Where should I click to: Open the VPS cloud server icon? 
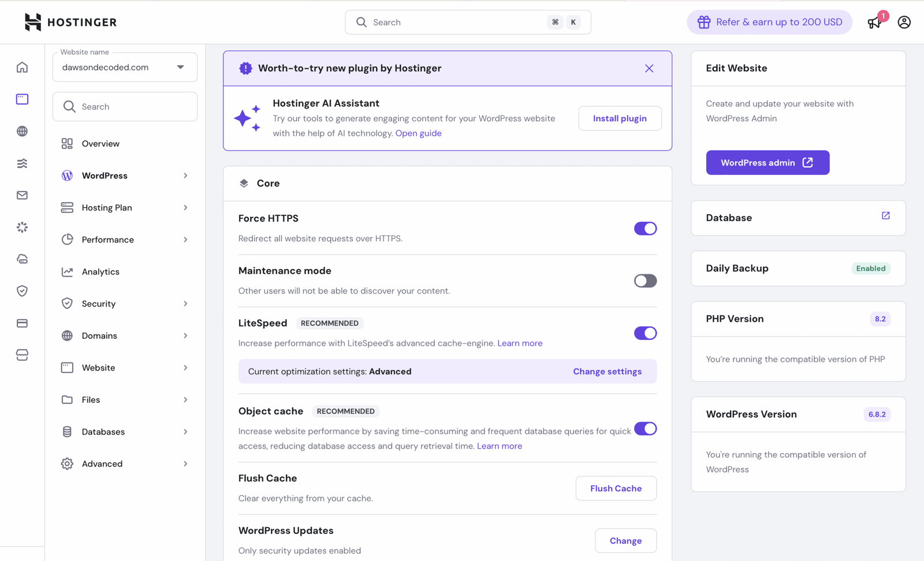[22, 259]
